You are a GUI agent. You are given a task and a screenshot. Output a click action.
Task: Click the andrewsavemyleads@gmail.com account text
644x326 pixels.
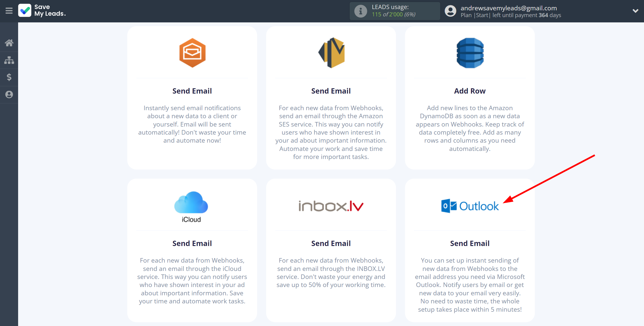coord(509,8)
